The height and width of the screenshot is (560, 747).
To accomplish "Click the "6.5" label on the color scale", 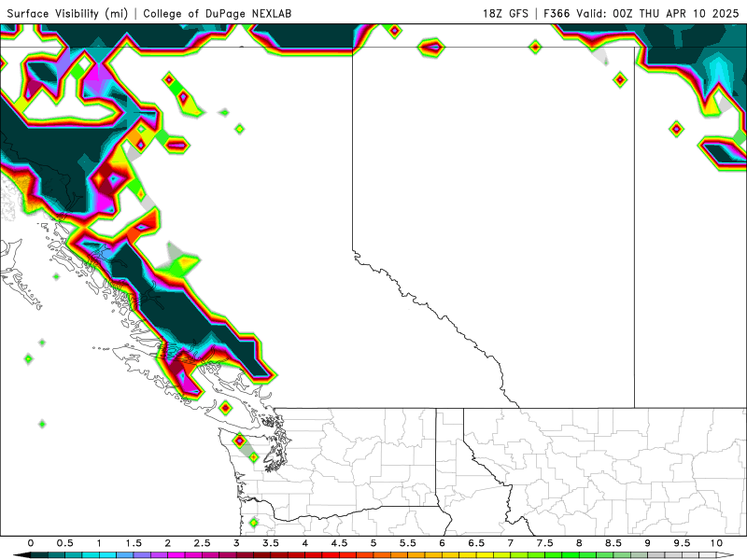I will pos(476,543).
